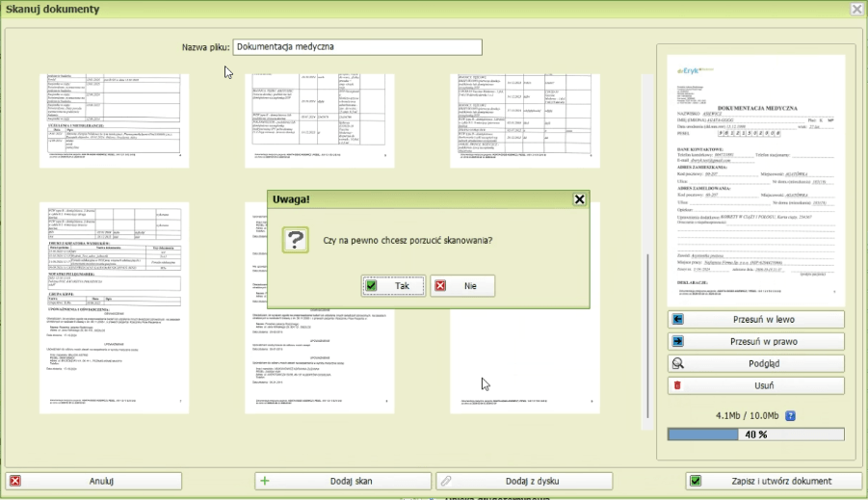Click the green check icon on Zapisz i utwórz dokument
The width and height of the screenshot is (868, 500).
[696, 481]
